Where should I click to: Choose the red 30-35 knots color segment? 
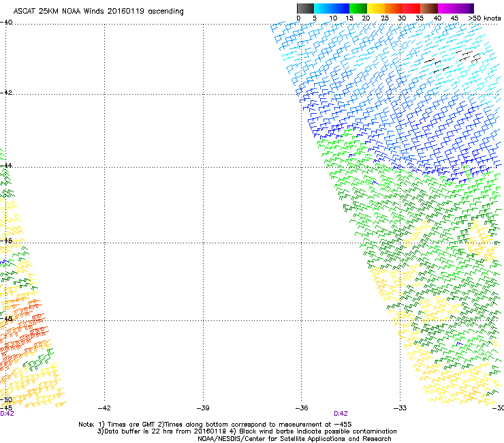click(x=411, y=8)
